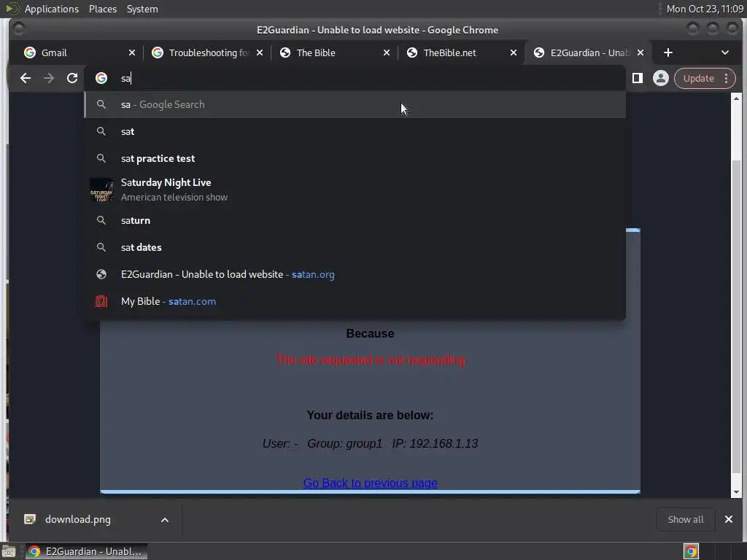The image size is (747, 560).
Task: Close The Bible tab
Action: coord(387,52)
